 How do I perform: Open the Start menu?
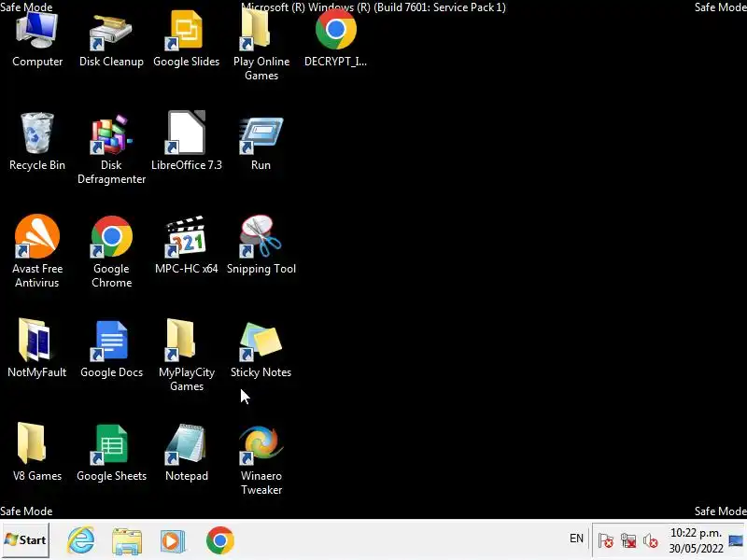tap(25, 540)
